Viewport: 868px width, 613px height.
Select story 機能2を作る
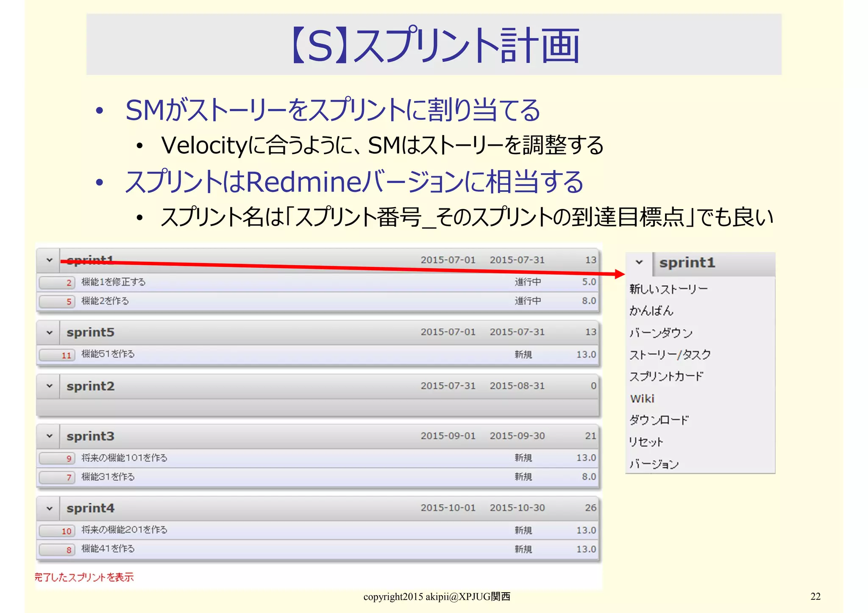click(x=105, y=301)
